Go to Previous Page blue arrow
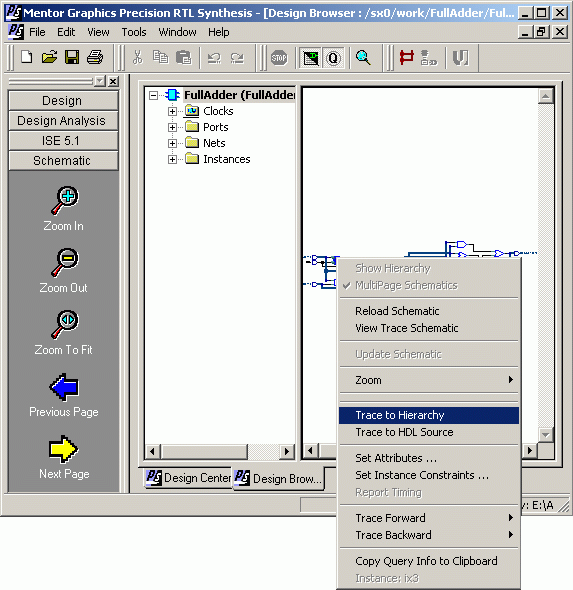Screen dimensions: 573x590 point(64,387)
